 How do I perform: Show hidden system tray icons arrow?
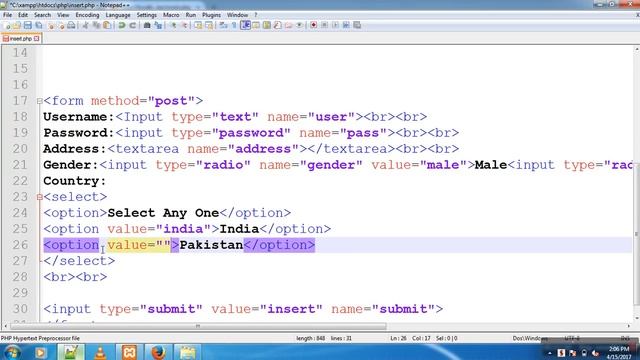(x=549, y=353)
